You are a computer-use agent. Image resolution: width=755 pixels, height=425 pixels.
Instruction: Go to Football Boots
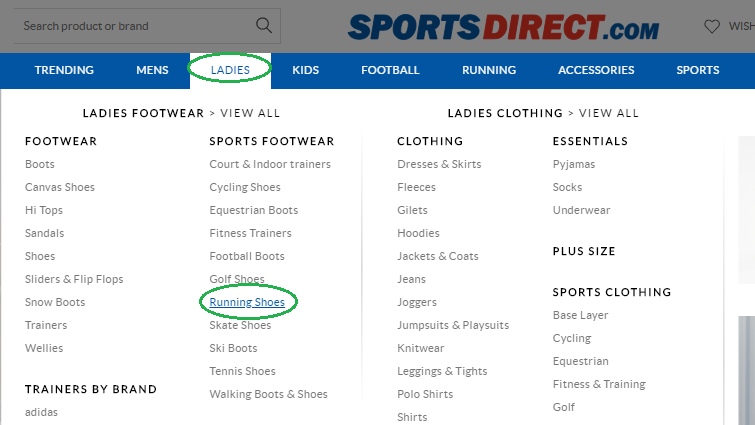247,256
